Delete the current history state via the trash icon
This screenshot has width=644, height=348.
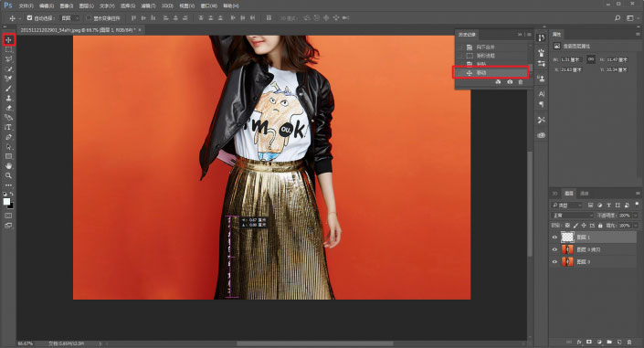521,82
